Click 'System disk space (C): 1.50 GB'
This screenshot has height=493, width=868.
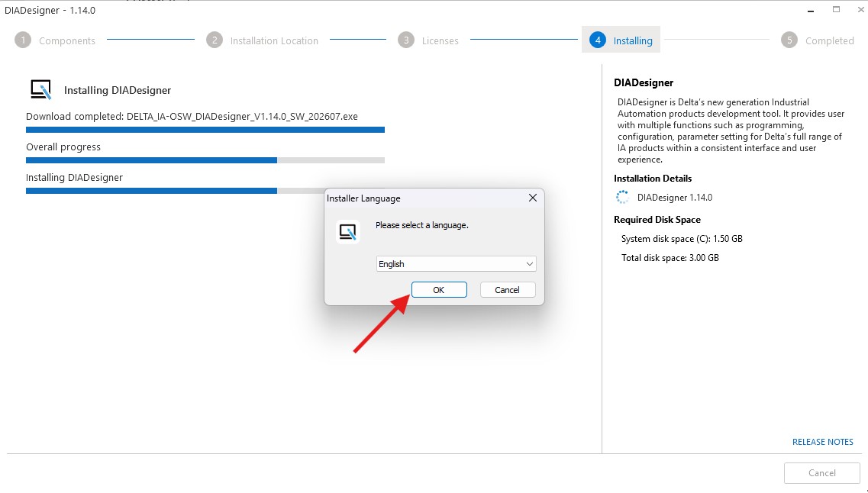click(682, 239)
